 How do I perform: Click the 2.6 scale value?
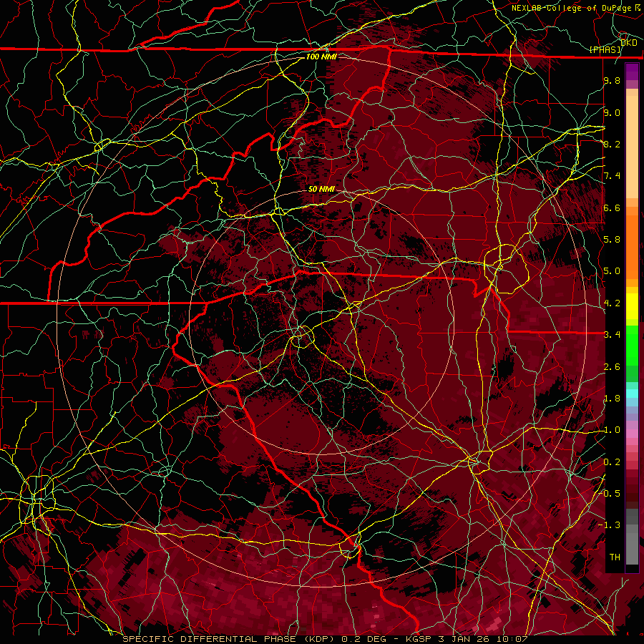[612, 367]
